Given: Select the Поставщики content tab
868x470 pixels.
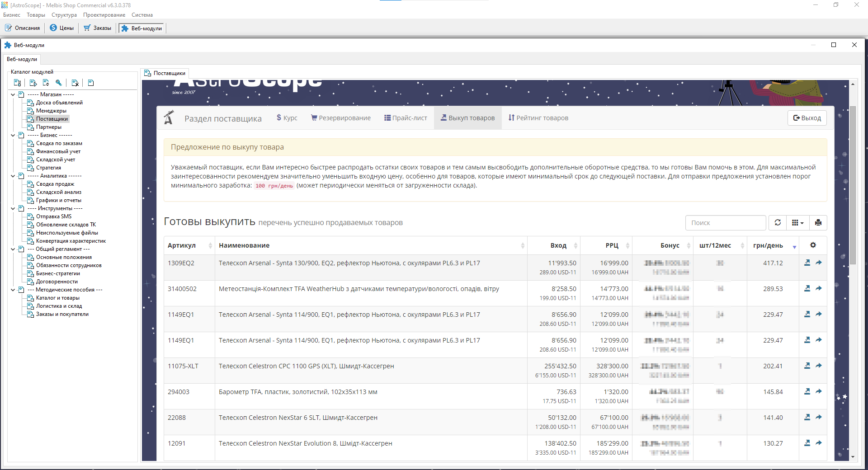Looking at the screenshot, I should [165, 73].
